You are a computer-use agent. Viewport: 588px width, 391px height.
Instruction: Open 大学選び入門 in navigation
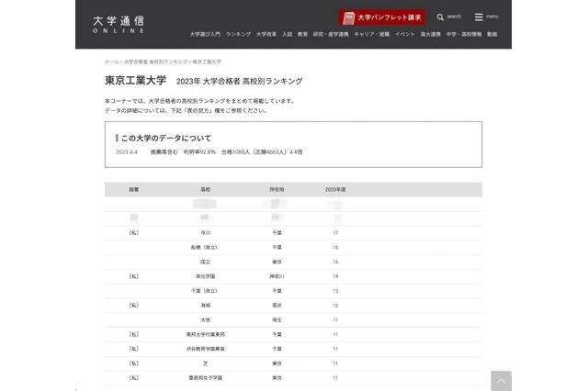(204, 33)
